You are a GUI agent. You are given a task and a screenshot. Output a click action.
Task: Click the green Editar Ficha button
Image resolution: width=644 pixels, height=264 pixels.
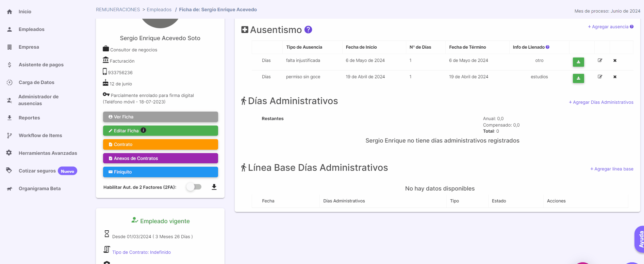coord(161,131)
